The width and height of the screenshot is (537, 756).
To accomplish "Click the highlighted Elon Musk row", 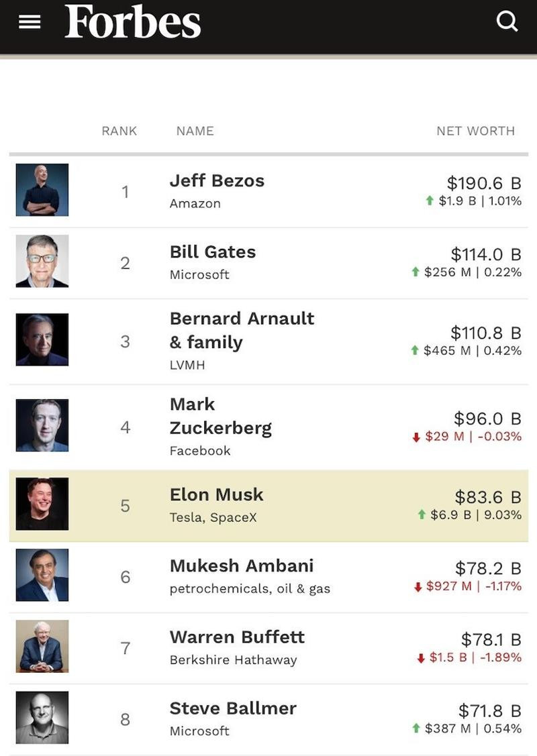I will (x=268, y=506).
